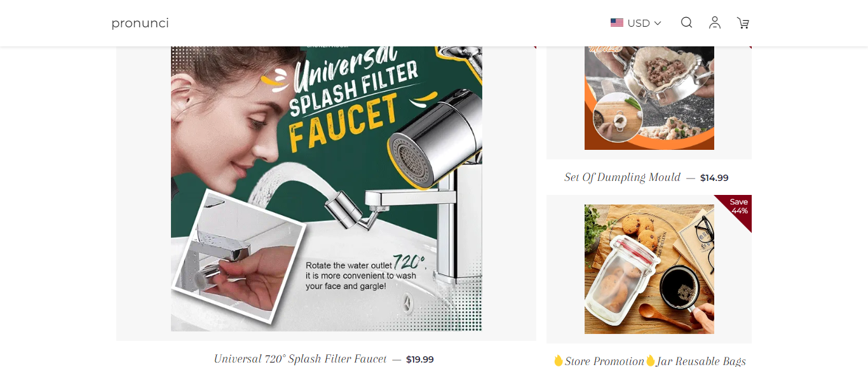
Task: View the shopping cart icon
Action: click(743, 23)
